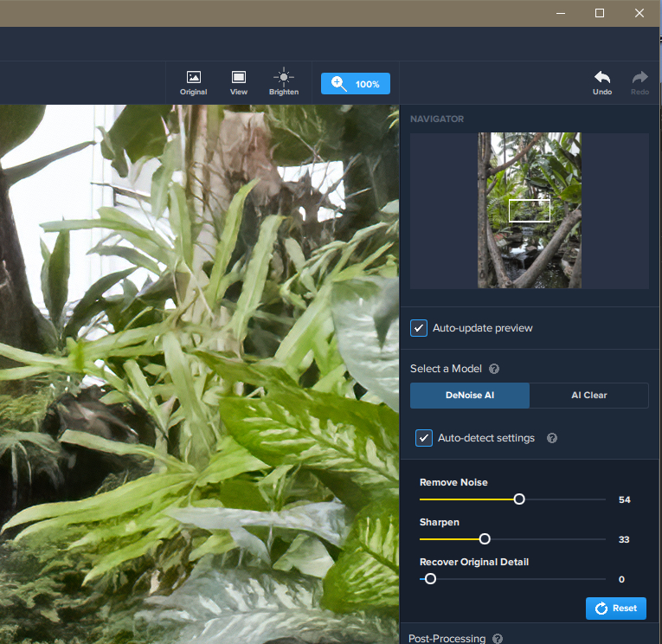This screenshot has width=662, height=644.
Task: Disable the Auto-update preview checkbox
Action: pos(419,328)
